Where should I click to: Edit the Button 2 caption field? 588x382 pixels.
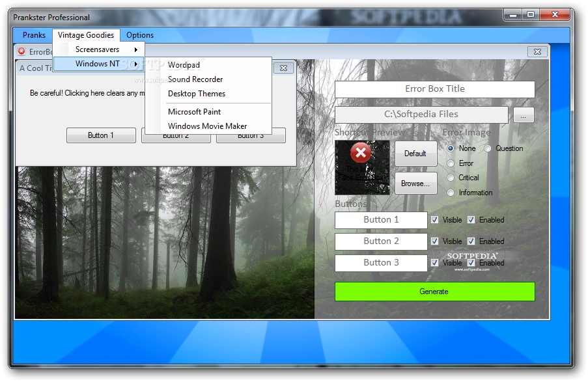point(381,241)
